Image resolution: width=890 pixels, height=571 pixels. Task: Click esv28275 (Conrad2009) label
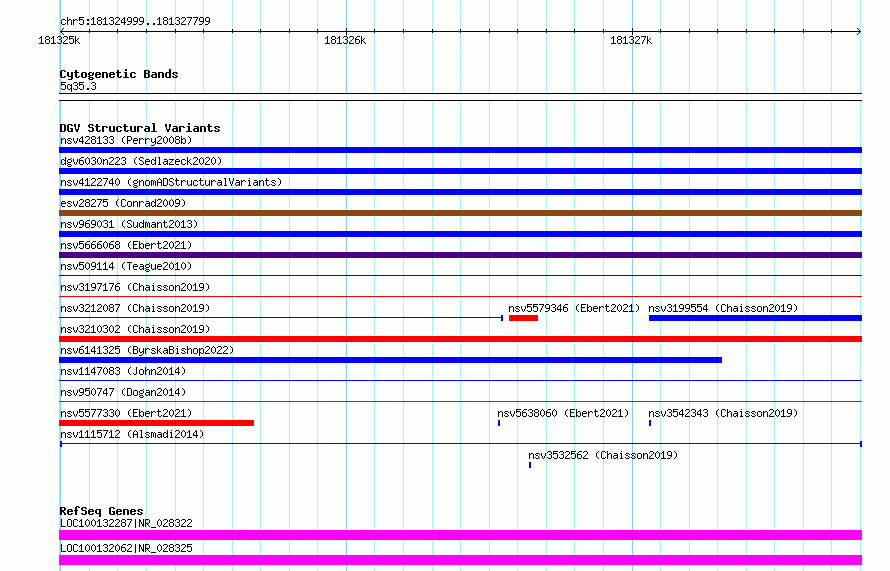123,203
